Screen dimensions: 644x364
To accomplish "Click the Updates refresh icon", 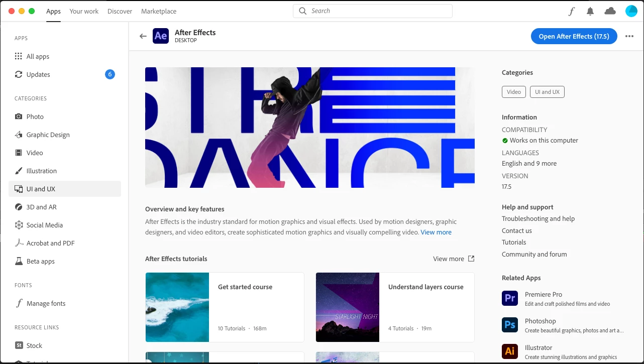I will [x=19, y=74].
